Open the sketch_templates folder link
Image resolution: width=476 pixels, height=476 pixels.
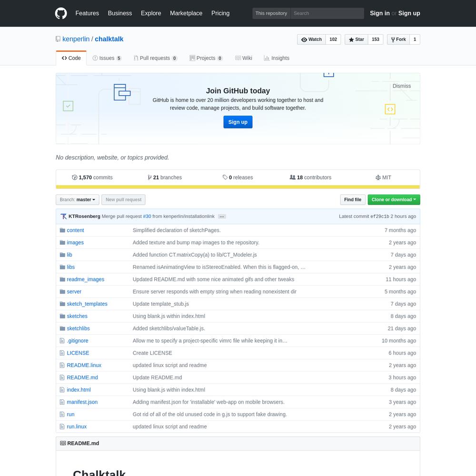87,304
